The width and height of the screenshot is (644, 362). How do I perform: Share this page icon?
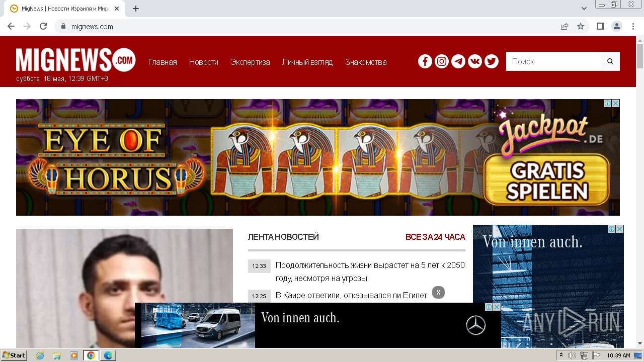coord(565,26)
